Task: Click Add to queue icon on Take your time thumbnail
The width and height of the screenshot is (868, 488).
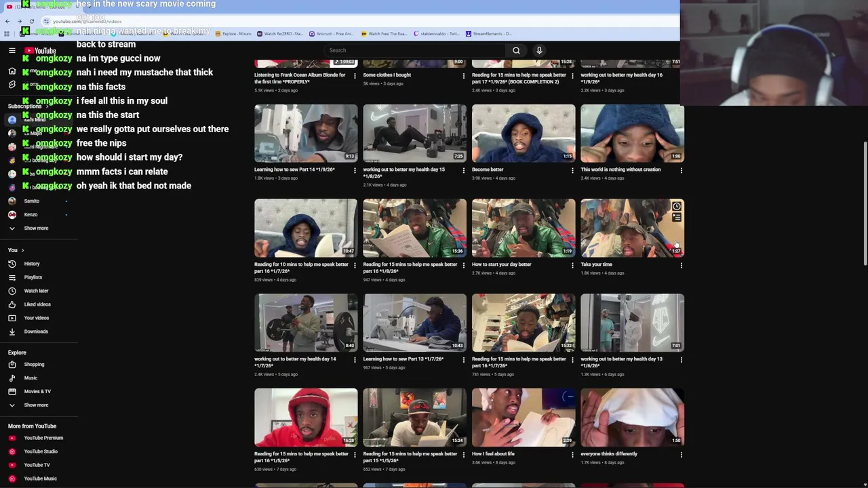Action: tap(676, 218)
